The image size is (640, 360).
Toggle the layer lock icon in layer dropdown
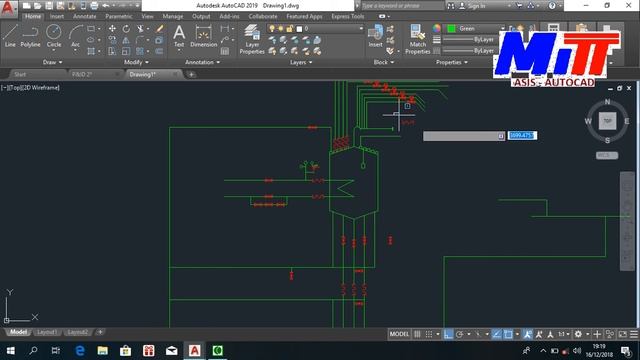289,29
